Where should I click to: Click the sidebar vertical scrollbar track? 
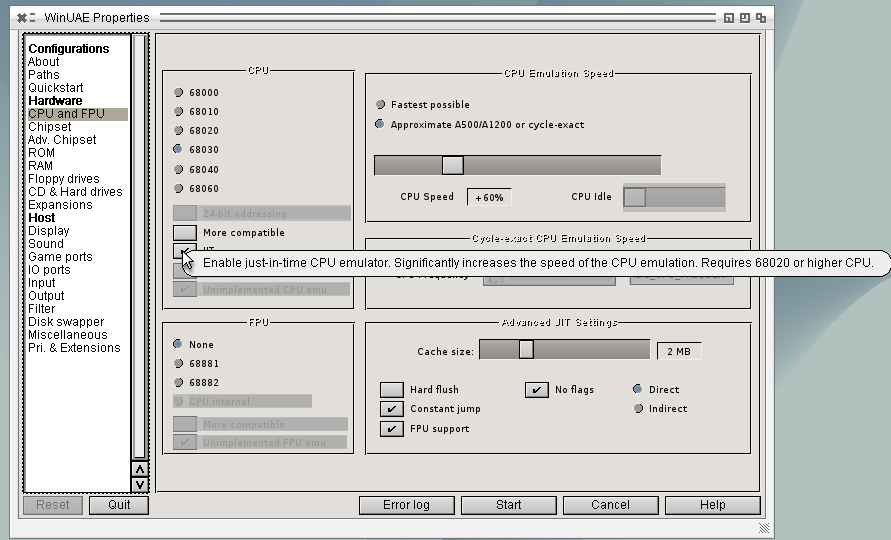(x=139, y=247)
